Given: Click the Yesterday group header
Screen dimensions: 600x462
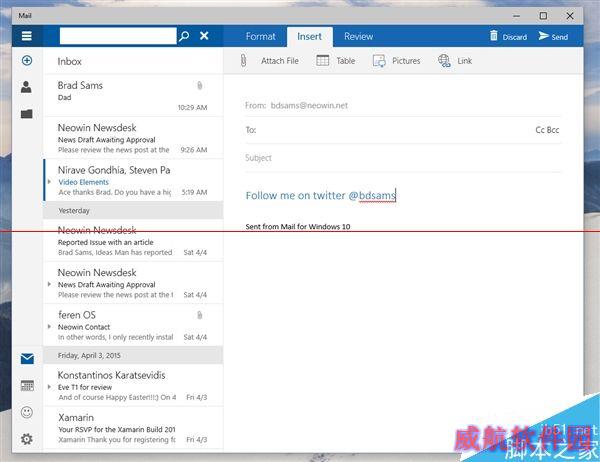Looking at the screenshot, I should point(133,211).
